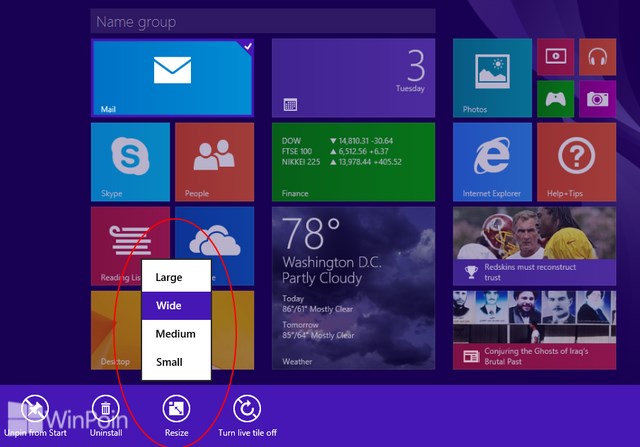Click Today forecast text in Weather
This screenshot has width=640, height=447.
pos(318,304)
